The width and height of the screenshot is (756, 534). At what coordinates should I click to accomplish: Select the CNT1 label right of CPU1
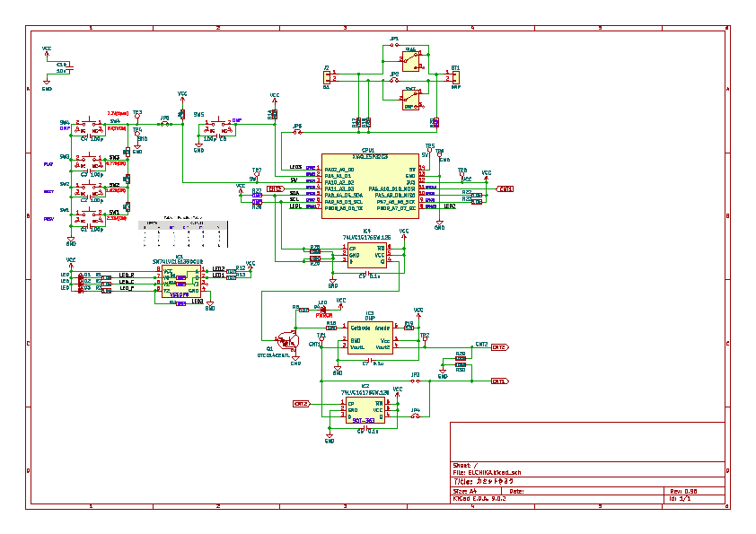click(505, 189)
